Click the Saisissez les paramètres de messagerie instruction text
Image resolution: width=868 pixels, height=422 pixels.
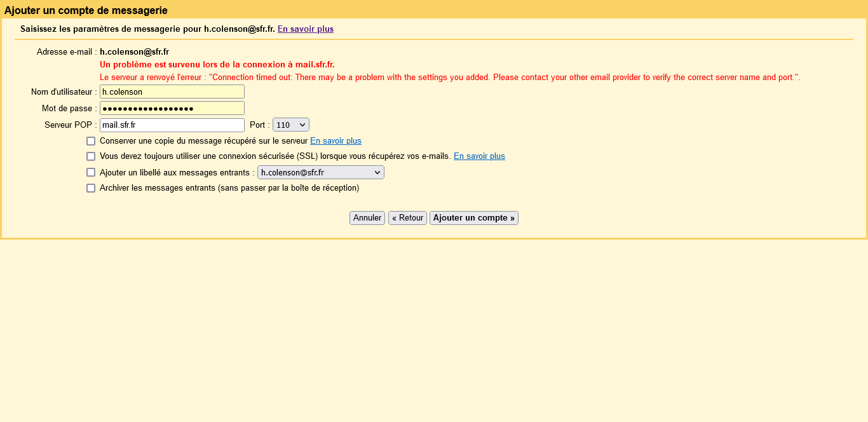click(147, 29)
